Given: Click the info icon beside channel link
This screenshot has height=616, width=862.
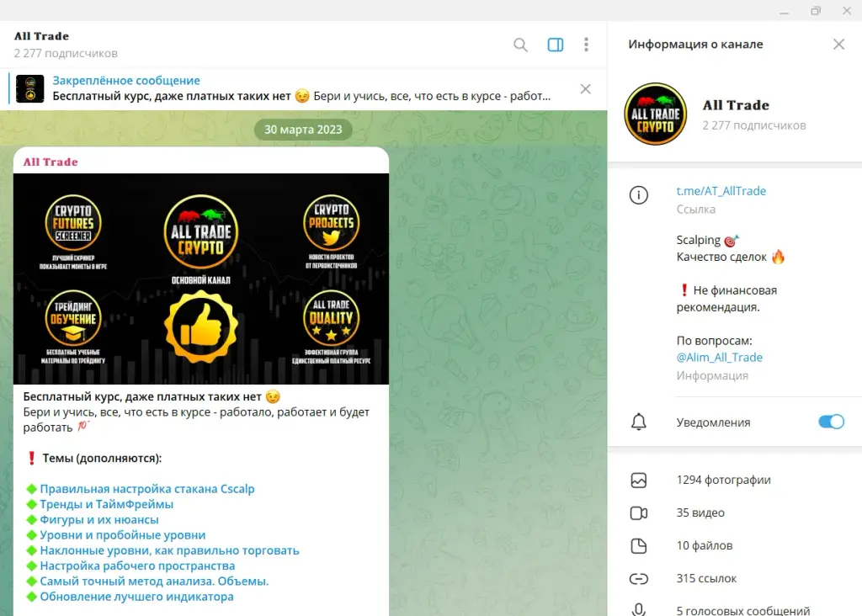Looking at the screenshot, I should pos(638,195).
